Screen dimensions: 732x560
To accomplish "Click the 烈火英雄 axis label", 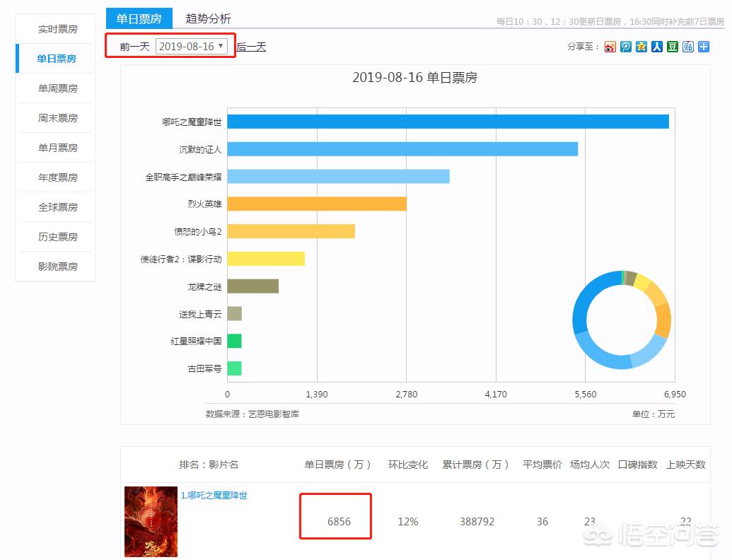I will (x=204, y=204).
